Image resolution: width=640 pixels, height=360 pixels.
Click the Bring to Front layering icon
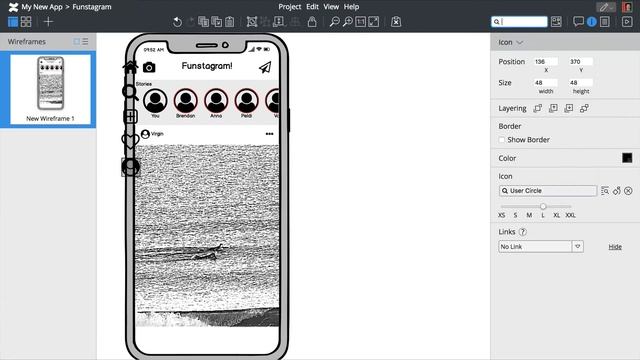click(x=538, y=108)
